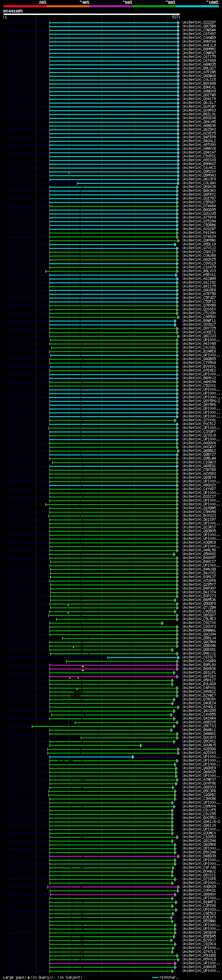Image resolution: width=222 pixels, height=980 pixels.
Task: Select the UniRef100_Q9P8N0 label
Action: [199, 241]
